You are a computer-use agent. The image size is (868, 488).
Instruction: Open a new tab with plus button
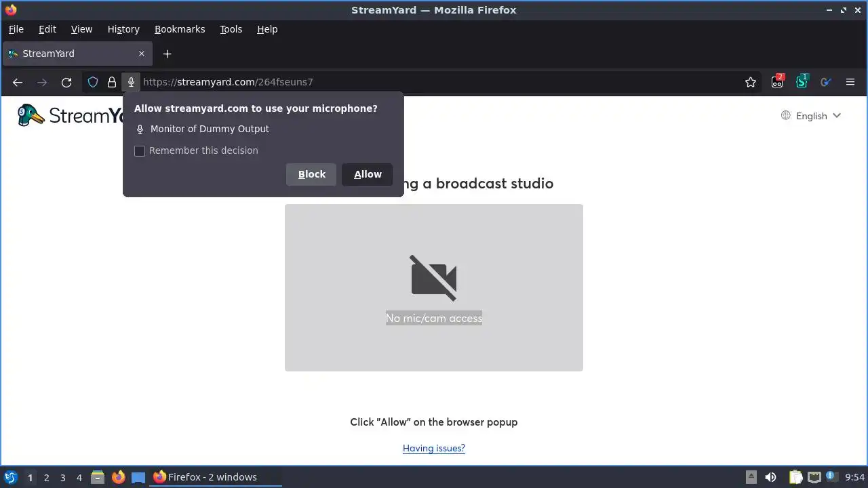click(x=167, y=54)
